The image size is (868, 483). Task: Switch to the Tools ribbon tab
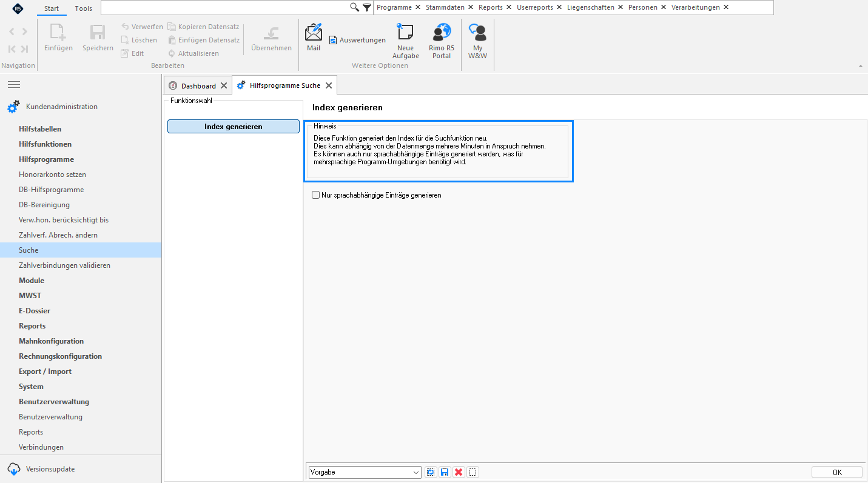click(84, 8)
